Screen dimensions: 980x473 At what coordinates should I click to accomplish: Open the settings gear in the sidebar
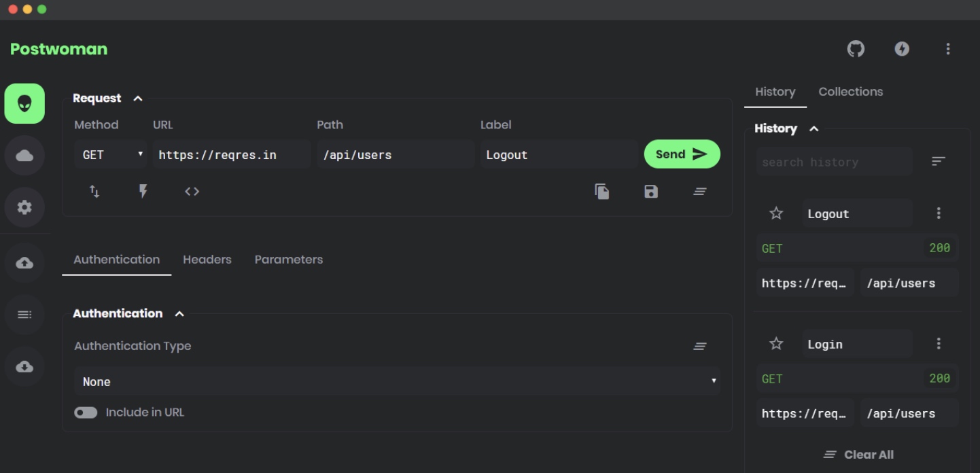tap(24, 207)
